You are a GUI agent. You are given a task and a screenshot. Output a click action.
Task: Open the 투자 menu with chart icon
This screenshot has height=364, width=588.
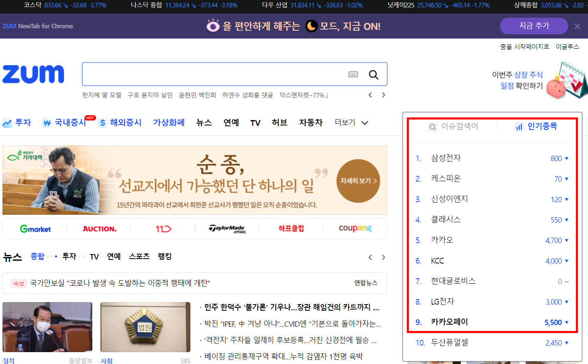click(17, 123)
